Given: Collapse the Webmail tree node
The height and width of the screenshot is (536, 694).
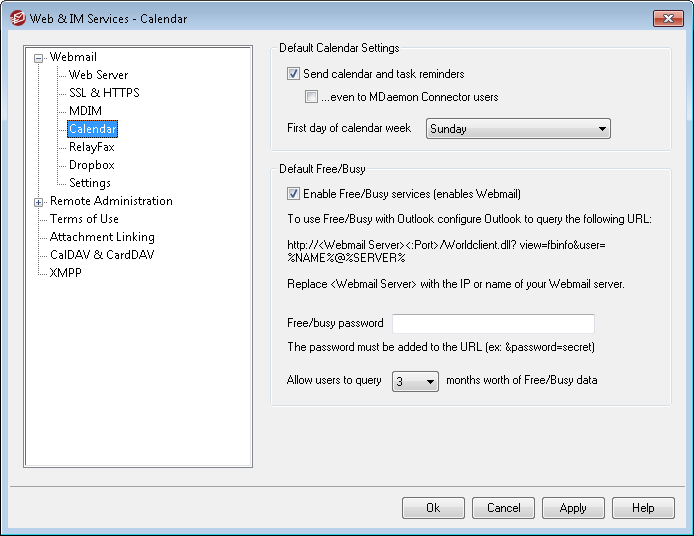Looking at the screenshot, I should coord(39,58).
